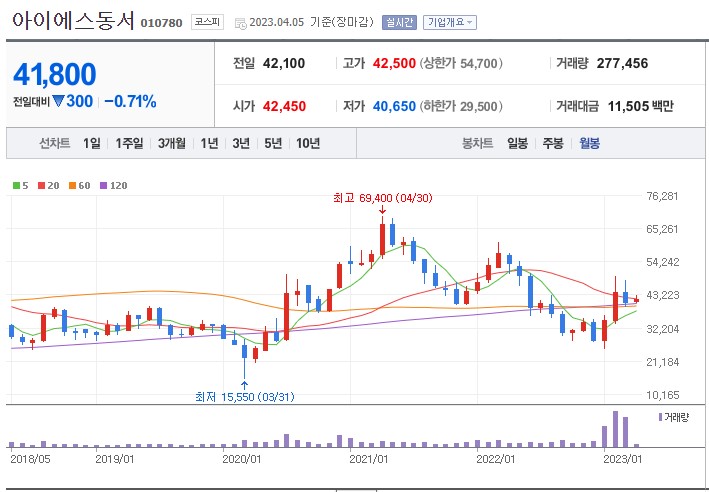Click the tallest volume bar in 2023
The height and width of the screenshot is (492, 709).
[615, 429]
